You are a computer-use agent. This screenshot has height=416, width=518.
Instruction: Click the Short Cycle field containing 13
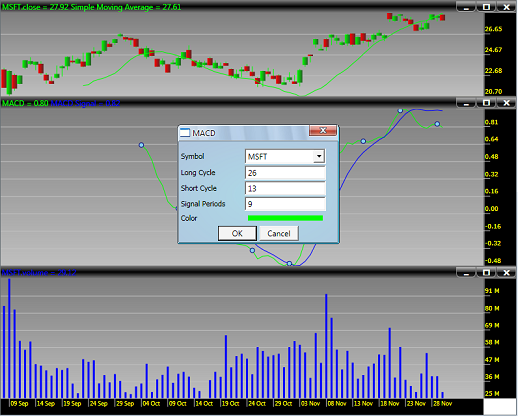click(285, 188)
